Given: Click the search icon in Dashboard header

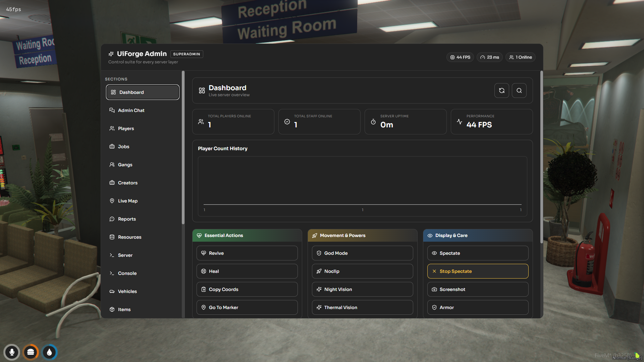Looking at the screenshot, I should pyautogui.click(x=519, y=90).
